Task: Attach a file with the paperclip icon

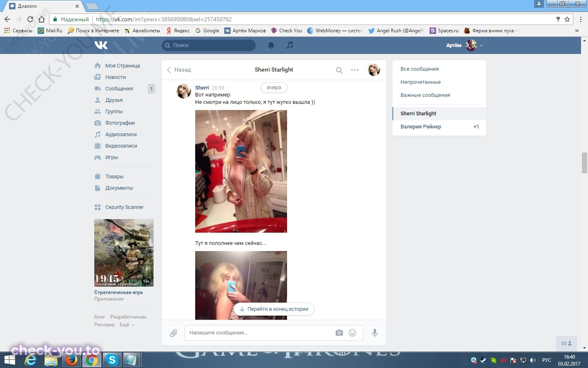Action: (174, 333)
